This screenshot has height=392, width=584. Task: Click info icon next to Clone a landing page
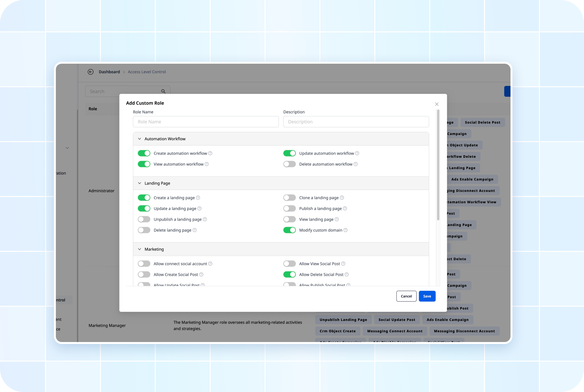click(342, 198)
